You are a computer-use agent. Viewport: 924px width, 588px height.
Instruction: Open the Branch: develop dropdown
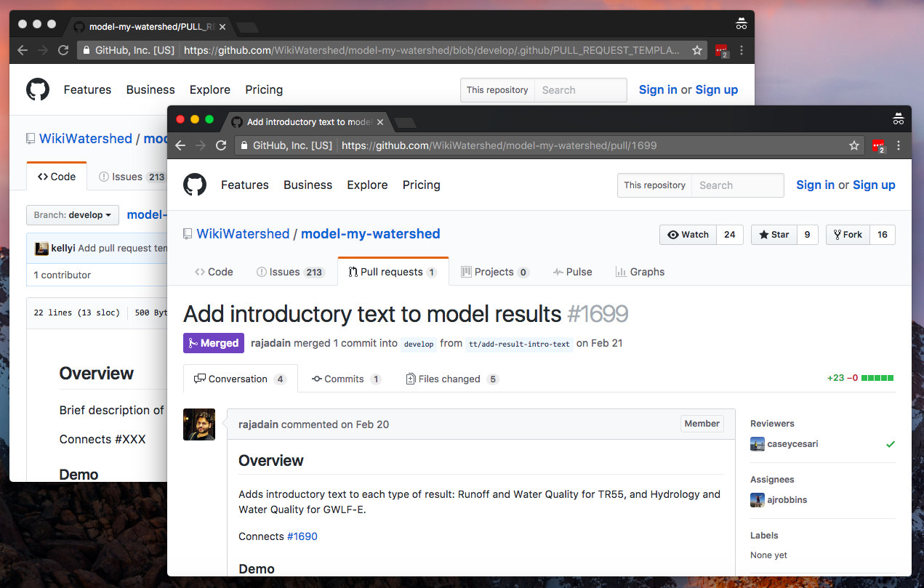pos(72,214)
